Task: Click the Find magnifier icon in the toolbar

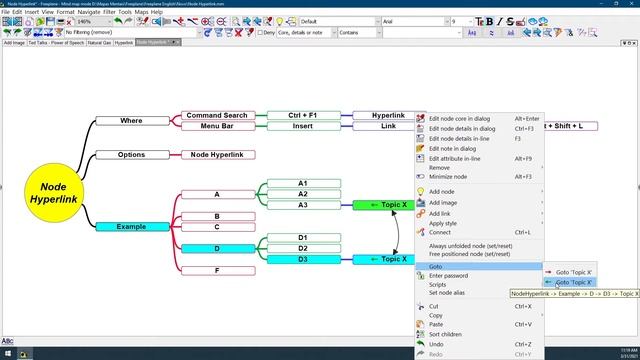Action: pos(236,21)
